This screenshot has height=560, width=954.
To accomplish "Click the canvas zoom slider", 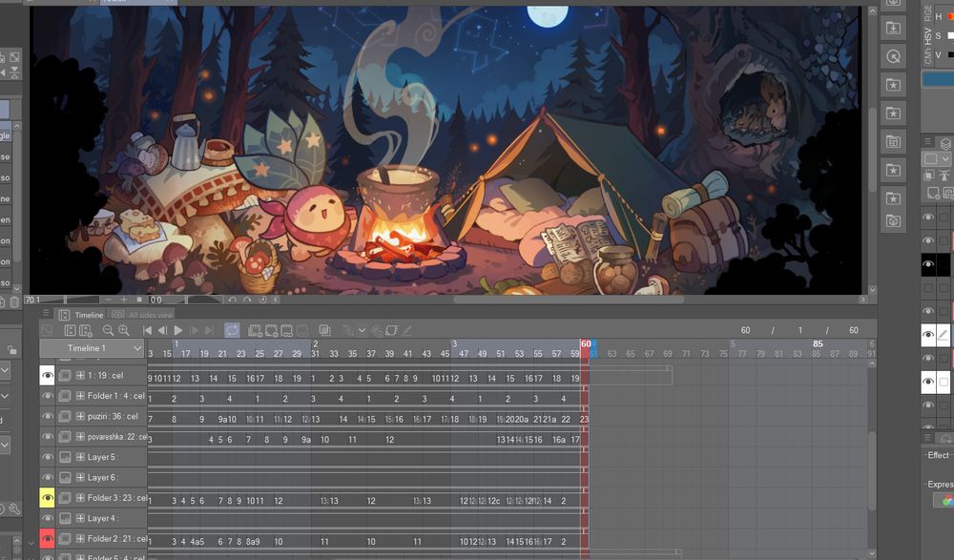I will tap(66, 300).
